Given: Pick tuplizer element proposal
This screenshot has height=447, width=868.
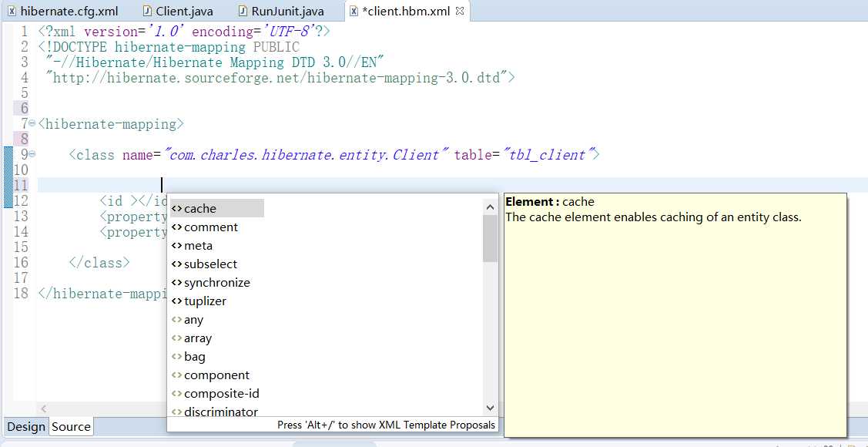Looking at the screenshot, I should 205,301.
